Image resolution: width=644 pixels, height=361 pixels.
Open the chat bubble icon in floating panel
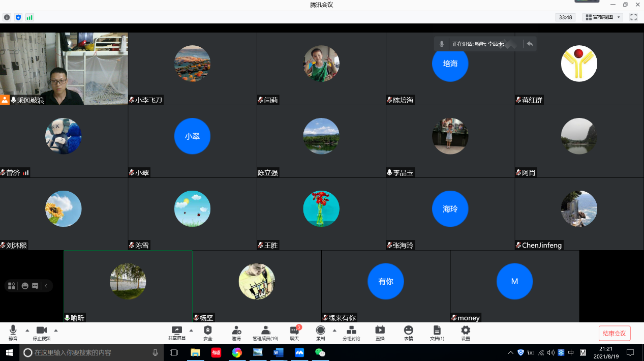coord(35,286)
